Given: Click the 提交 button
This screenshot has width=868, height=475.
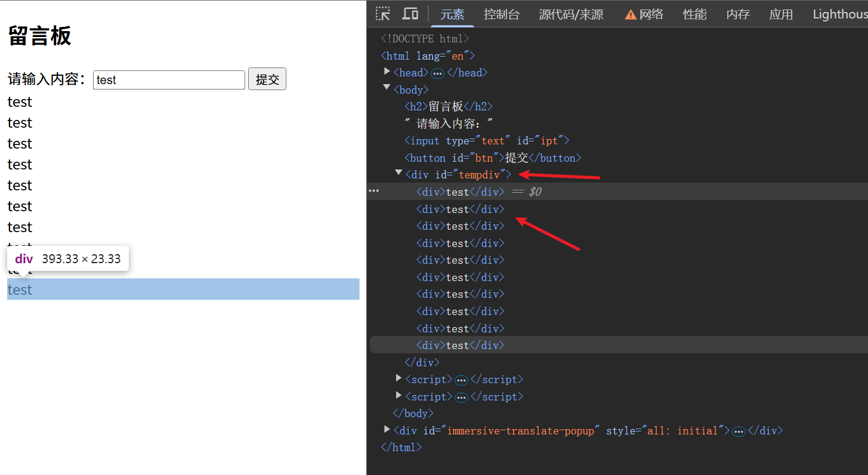Looking at the screenshot, I should tap(267, 79).
